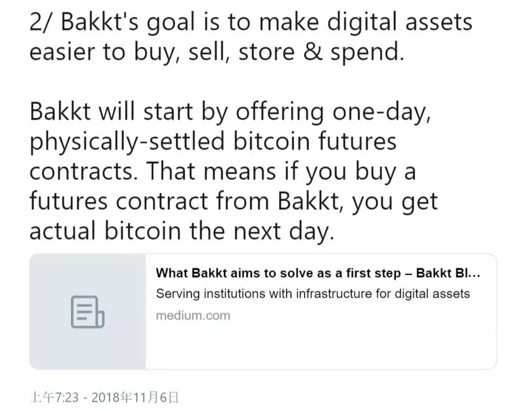Click the word 'one-day,' in the tweet

pos(381,113)
